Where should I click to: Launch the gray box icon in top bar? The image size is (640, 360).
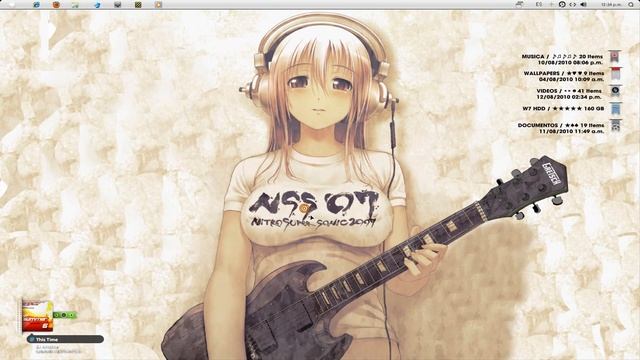118,4
